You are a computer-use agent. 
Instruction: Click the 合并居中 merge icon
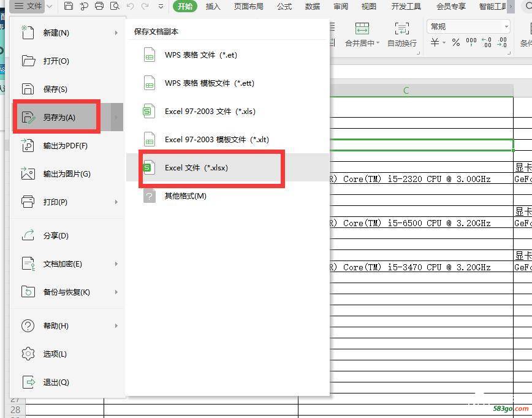362,29
